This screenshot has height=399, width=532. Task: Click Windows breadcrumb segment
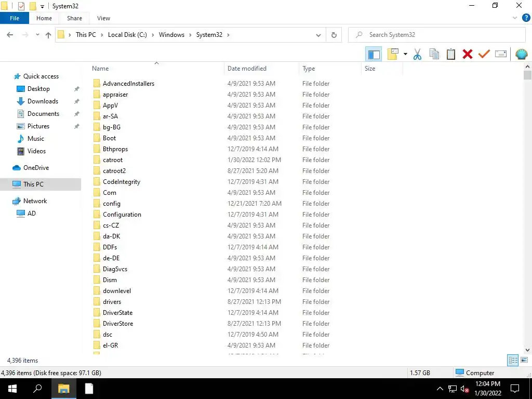coord(171,35)
